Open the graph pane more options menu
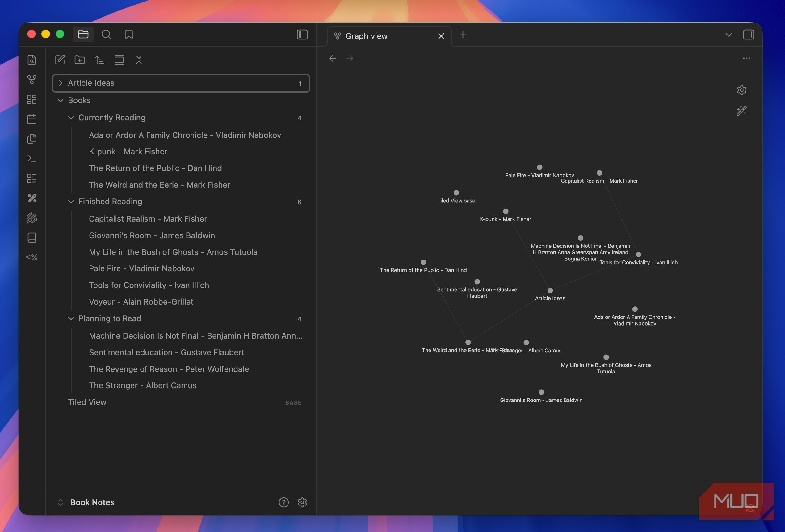The width and height of the screenshot is (785, 532). tap(746, 58)
